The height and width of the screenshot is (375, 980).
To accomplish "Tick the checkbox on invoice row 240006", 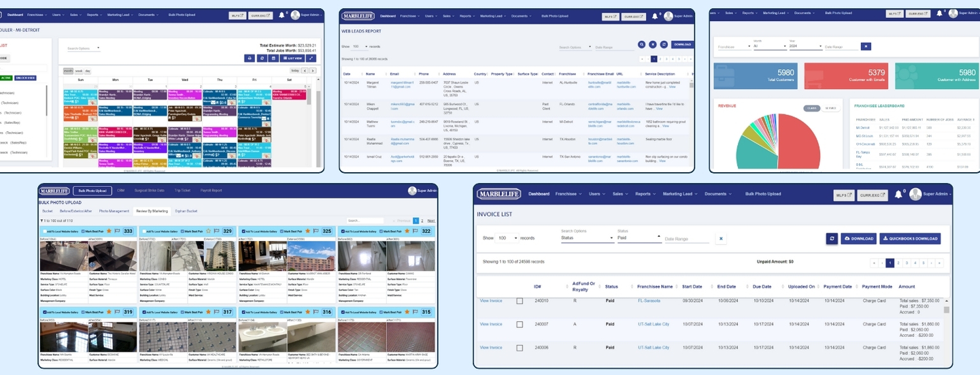I will tap(520, 348).
